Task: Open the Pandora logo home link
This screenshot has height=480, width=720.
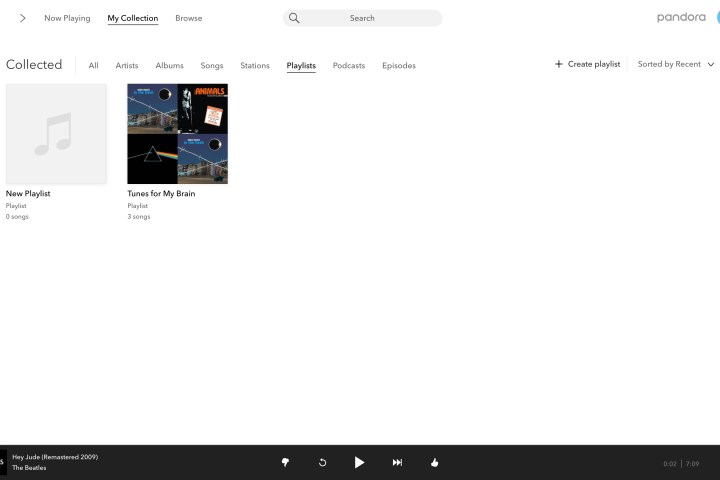Action: pos(681,17)
